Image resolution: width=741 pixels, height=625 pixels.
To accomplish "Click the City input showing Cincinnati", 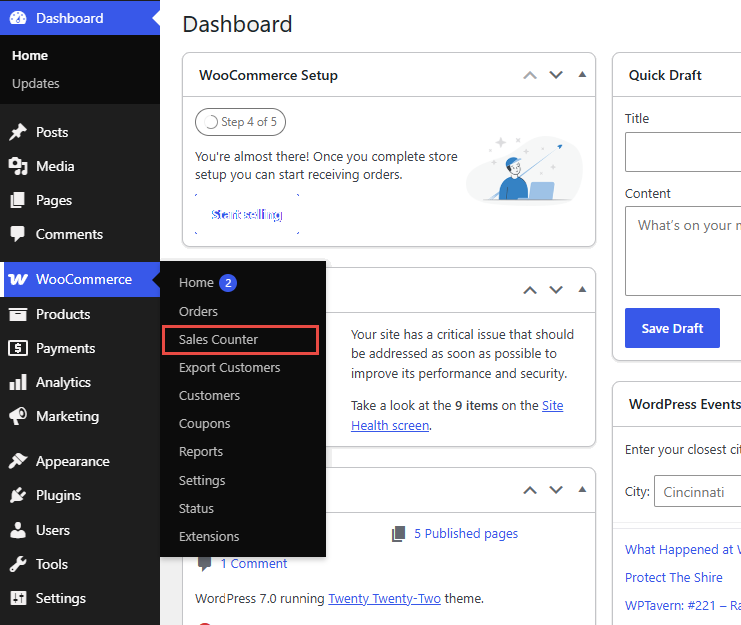I will click(698, 492).
